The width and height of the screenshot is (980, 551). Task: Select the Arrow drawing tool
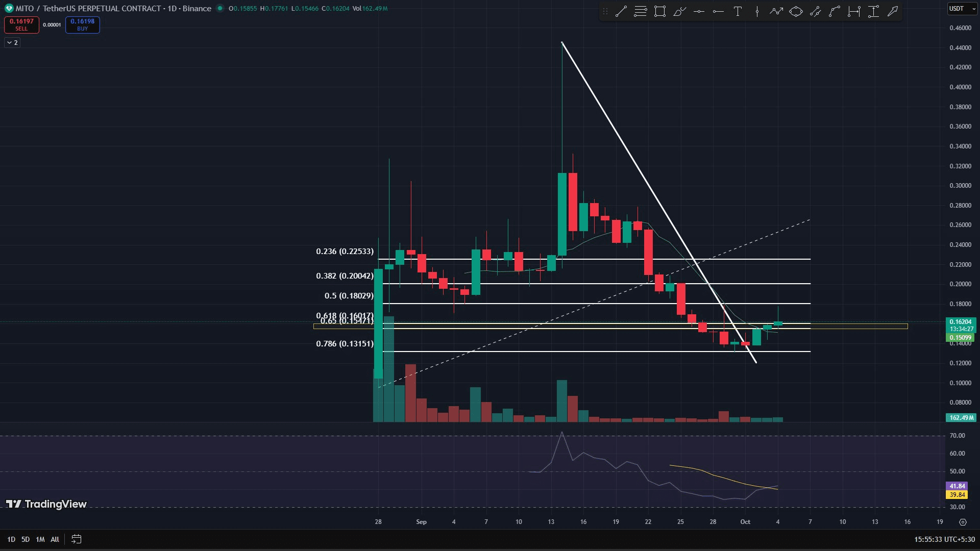[x=893, y=11]
